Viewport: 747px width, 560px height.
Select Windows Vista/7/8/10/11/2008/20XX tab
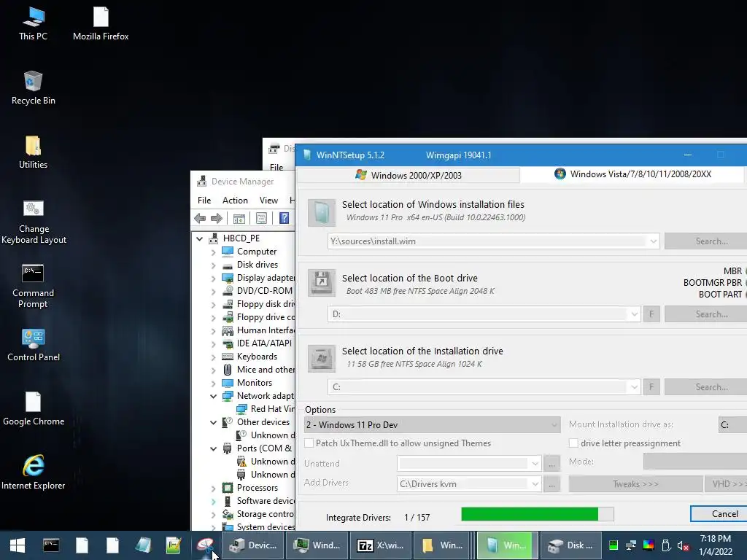click(632, 174)
